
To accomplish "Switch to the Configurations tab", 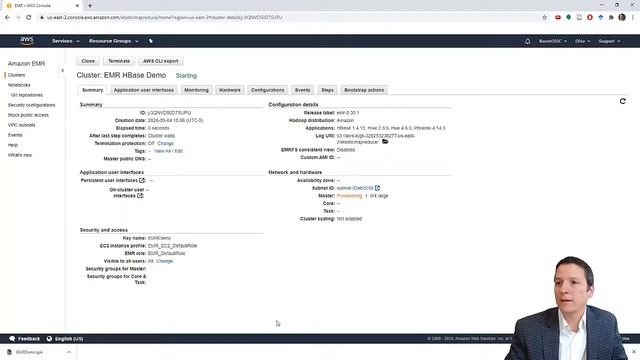I will [267, 90].
